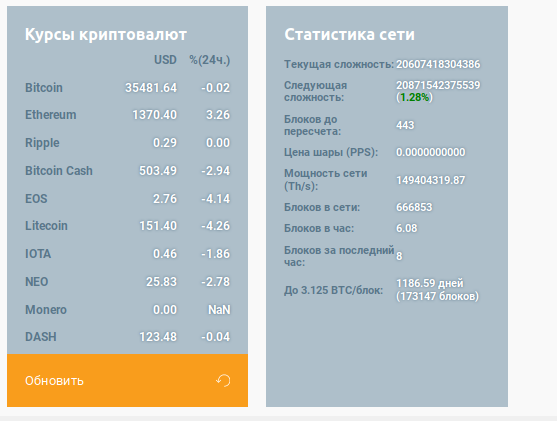557x421 pixels.
Task: Click the Bitcoin Cash label
Action: [x=59, y=171]
